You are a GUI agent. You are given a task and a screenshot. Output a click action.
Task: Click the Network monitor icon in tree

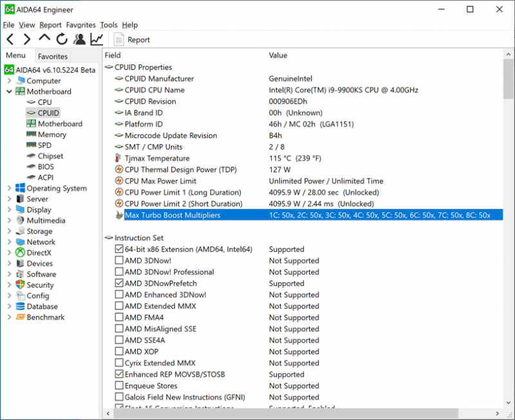[21, 242]
